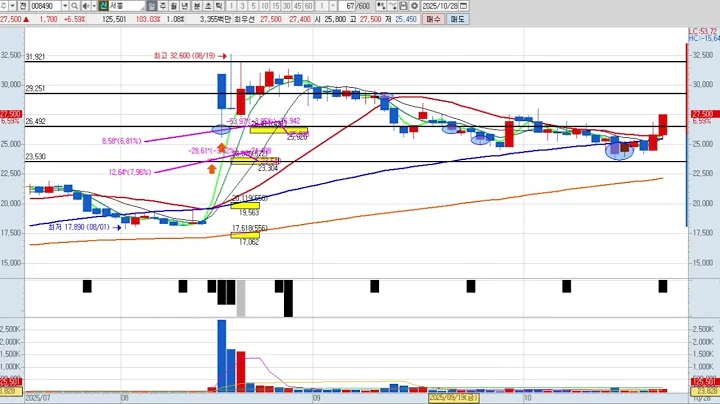The height and width of the screenshot is (404, 720).
Task: Click the bar count field 67/600
Action: click(x=355, y=6)
